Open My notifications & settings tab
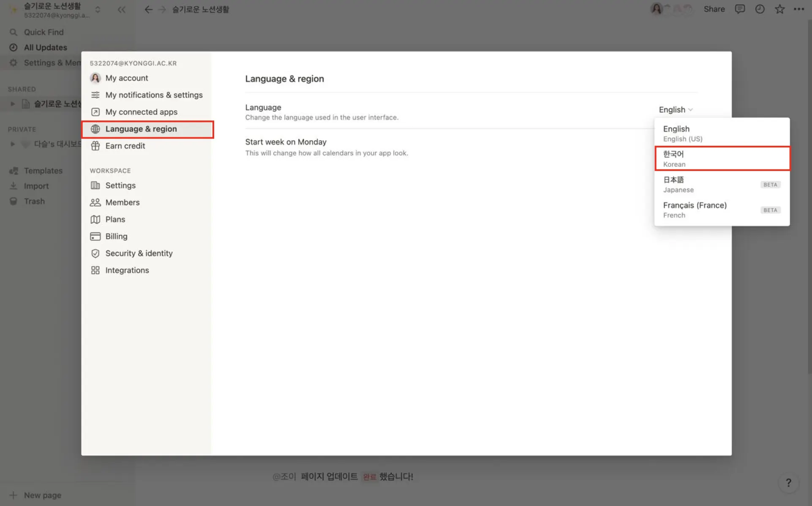The width and height of the screenshot is (812, 506). (154, 95)
